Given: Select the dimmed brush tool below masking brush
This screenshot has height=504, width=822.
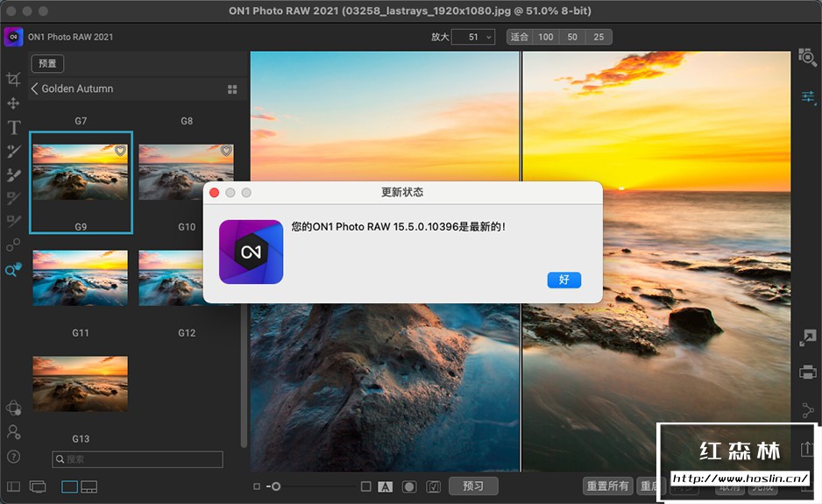Looking at the screenshot, I should click(x=14, y=198).
